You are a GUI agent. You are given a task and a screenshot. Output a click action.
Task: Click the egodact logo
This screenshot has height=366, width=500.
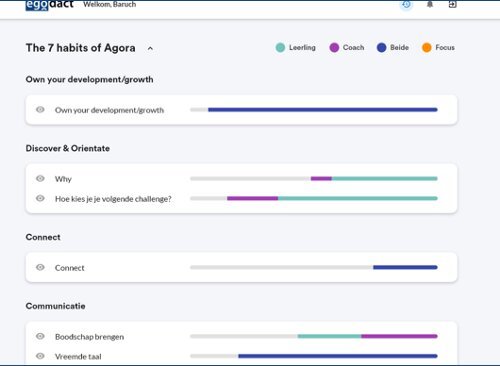click(49, 5)
